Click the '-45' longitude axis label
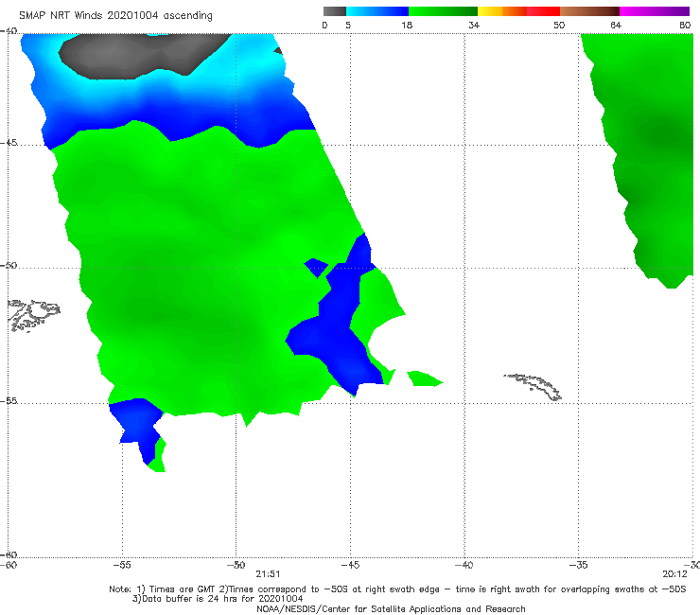The image size is (700, 615). pyautogui.click(x=350, y=565)
